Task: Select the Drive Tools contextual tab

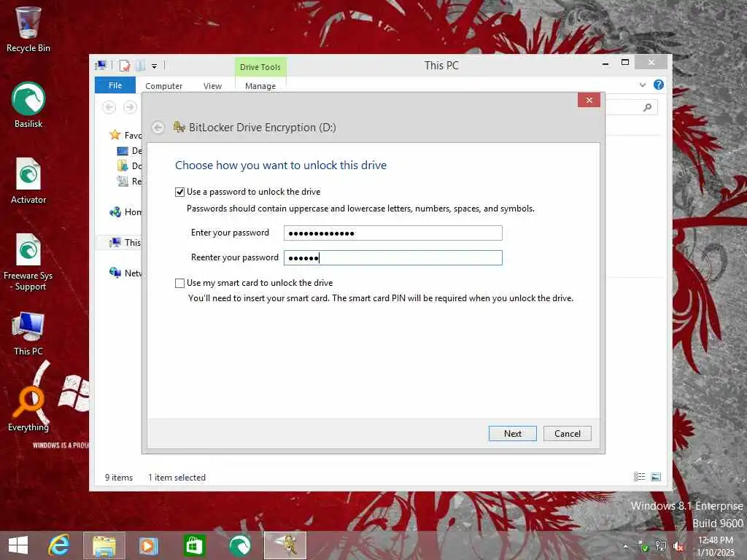Action: 260,66
